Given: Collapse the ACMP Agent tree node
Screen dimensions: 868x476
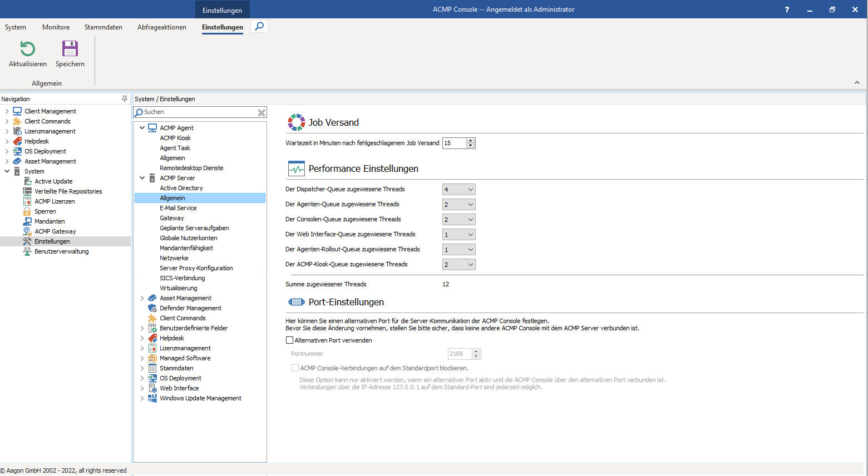Looking at the screenshot, I should [x=142, y=128].
